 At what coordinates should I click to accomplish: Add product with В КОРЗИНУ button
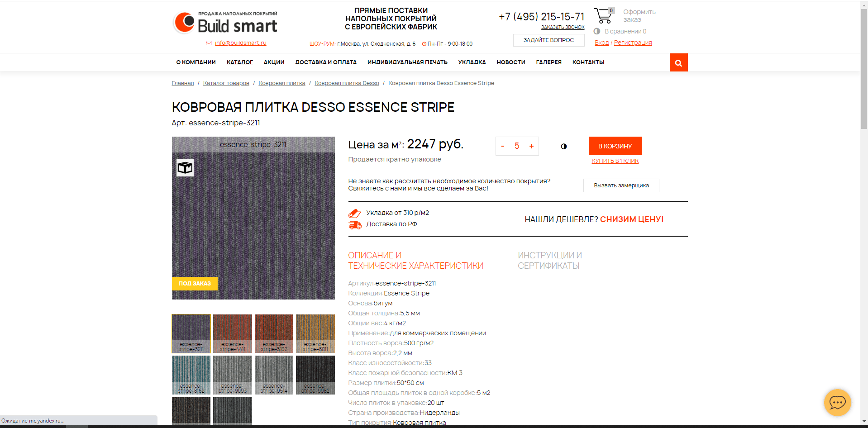615,146
